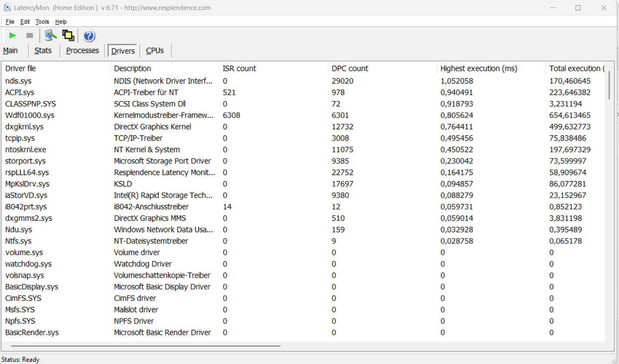
Task: Sort by the ISR count column header
Action: tap(239, 68)
